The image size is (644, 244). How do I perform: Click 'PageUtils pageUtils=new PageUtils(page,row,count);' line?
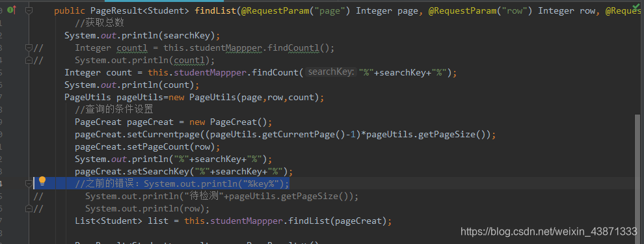pyautogui.click(x=195, y=98)
